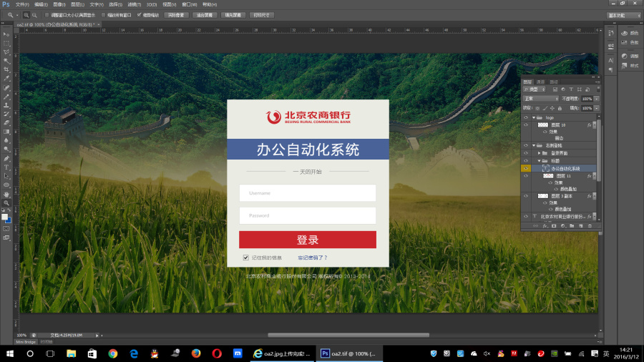Select the Rectangular Marquee tool

coord(6,43)
